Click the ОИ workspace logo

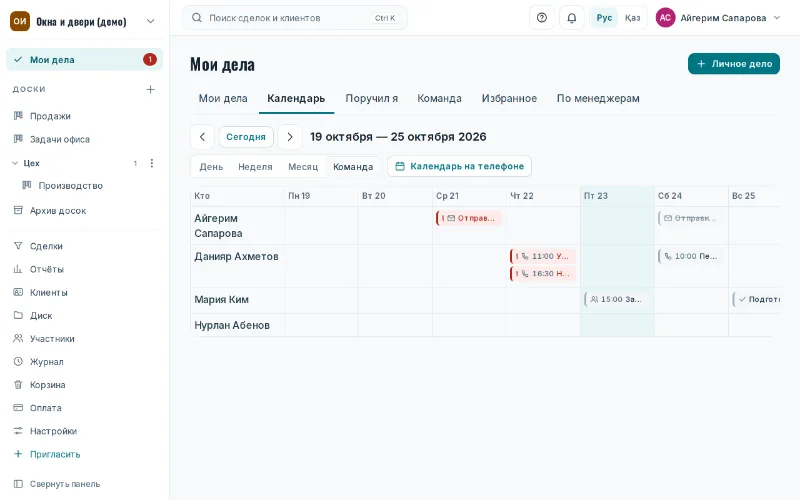point(20,21)
